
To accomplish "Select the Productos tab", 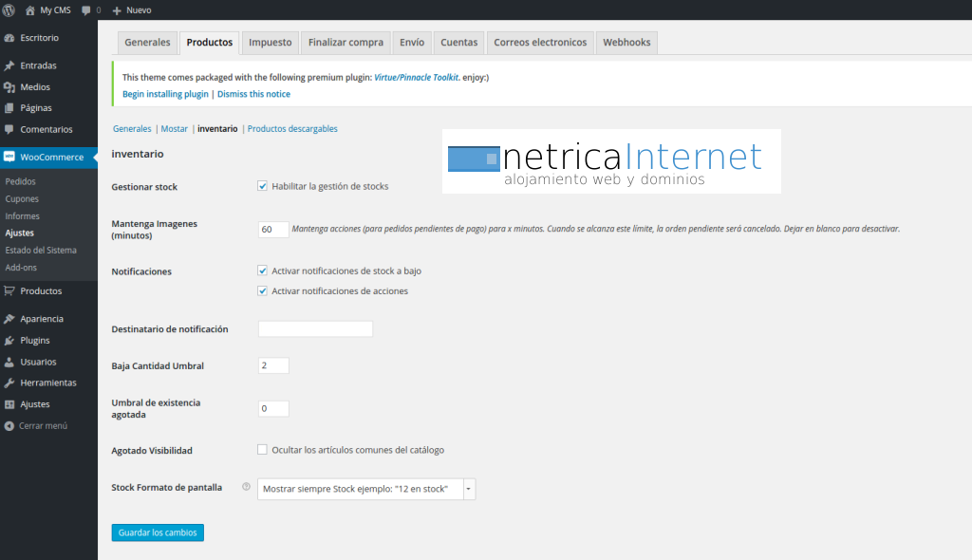I will 210,42.
